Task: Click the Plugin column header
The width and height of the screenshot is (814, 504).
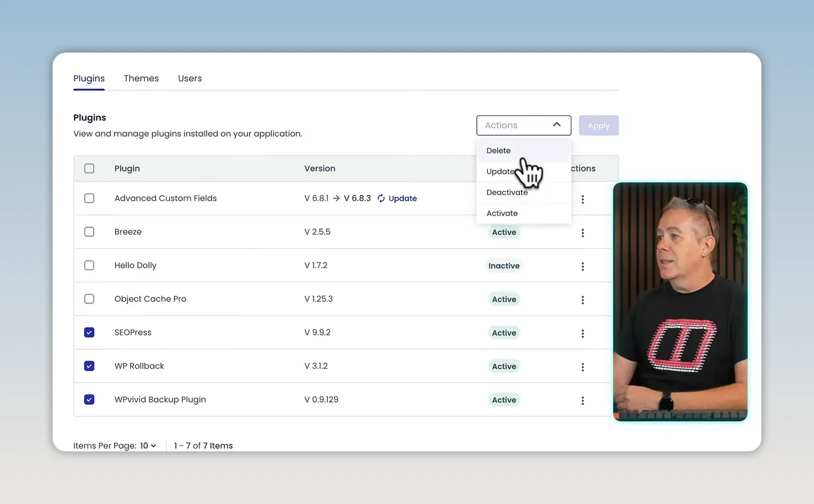Action: tap(127, 168)
